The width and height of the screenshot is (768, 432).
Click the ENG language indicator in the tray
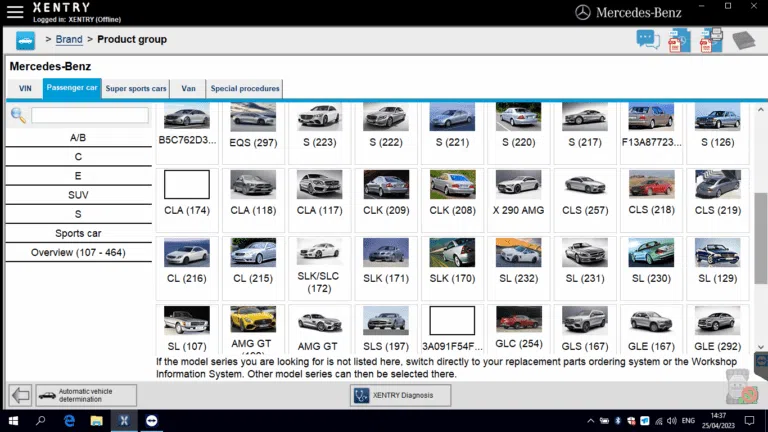(x=688, y=421)
